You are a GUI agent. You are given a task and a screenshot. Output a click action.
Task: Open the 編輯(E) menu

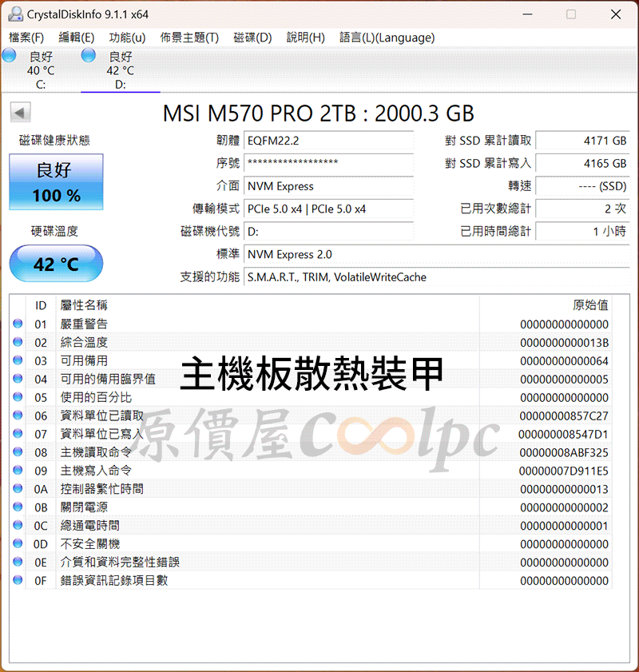pos(76,38)
